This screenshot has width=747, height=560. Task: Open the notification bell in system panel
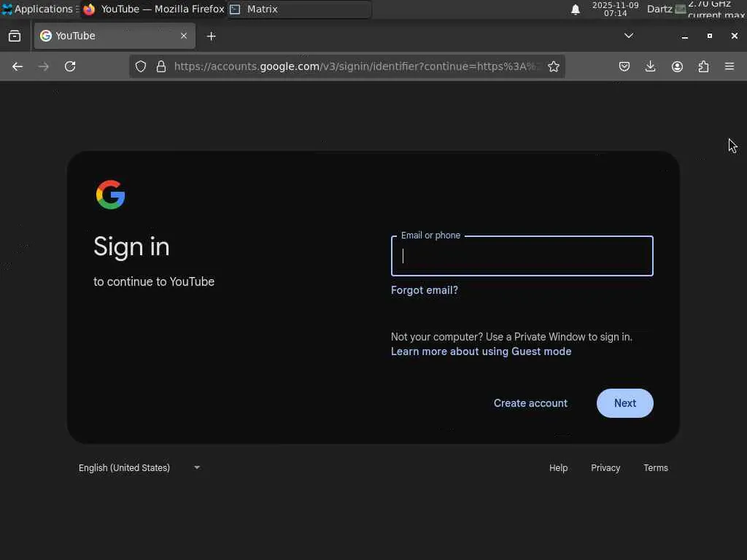(x=576, y=9)
